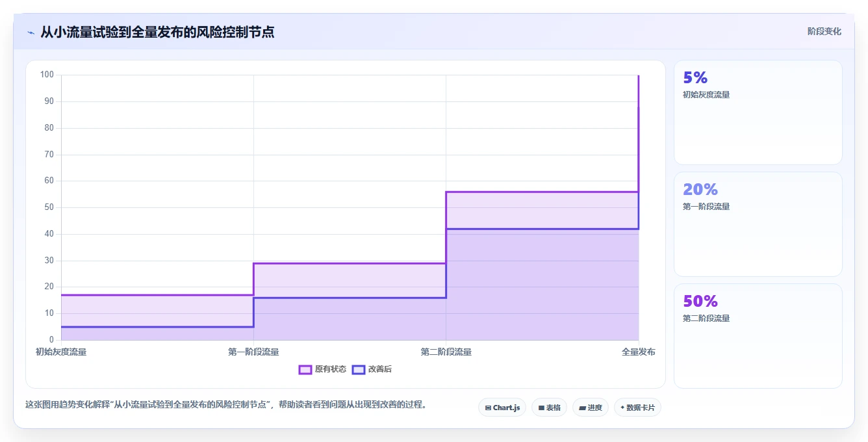Viewport: 868px width, 442px height.
Task: Click the Chart.js tag chip
Action: coord(502,408)
